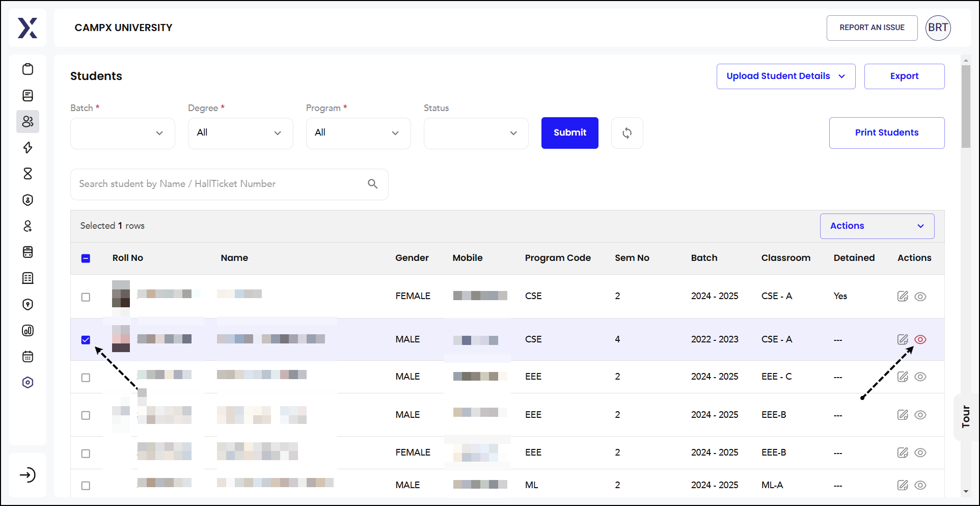Toggle the select-all checkbox in table header
980x506 pixels.
86,258
